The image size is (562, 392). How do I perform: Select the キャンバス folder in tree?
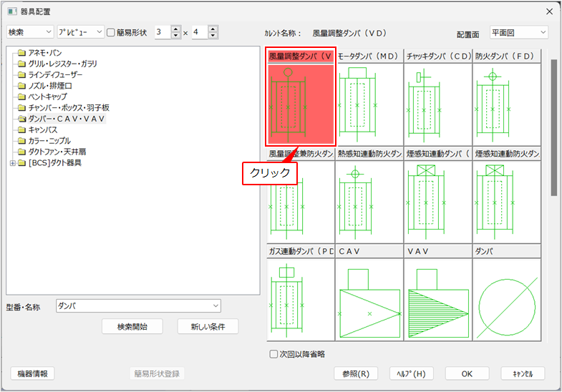click(42, 130)
